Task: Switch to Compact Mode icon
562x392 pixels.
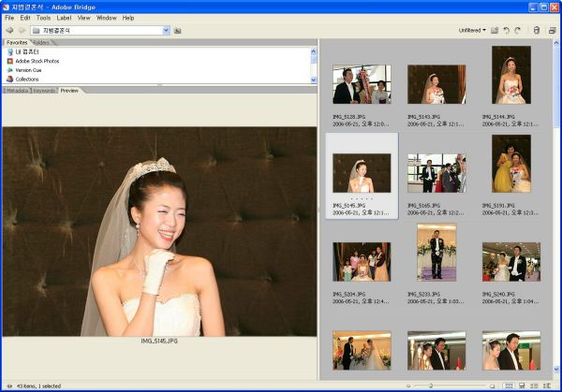Action: point(553,30)
